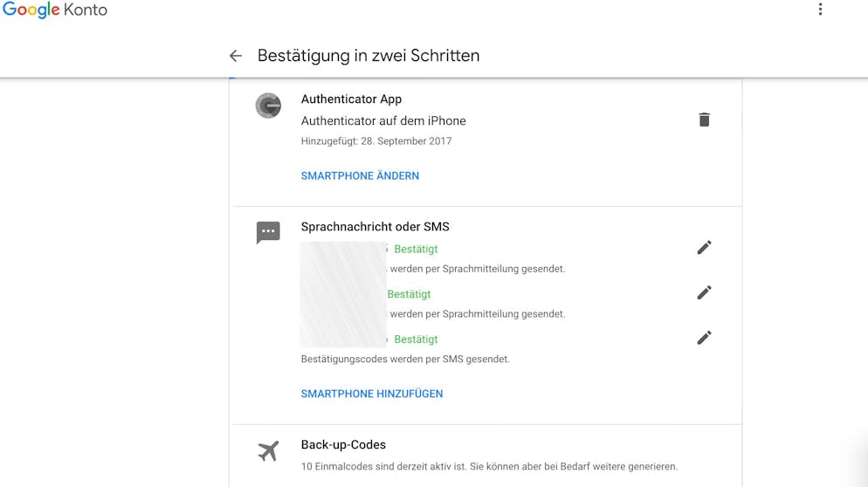Click the Google Authenticator app icon
The width and height of the screenshot is (868, 487).
(x=268, y=106)
